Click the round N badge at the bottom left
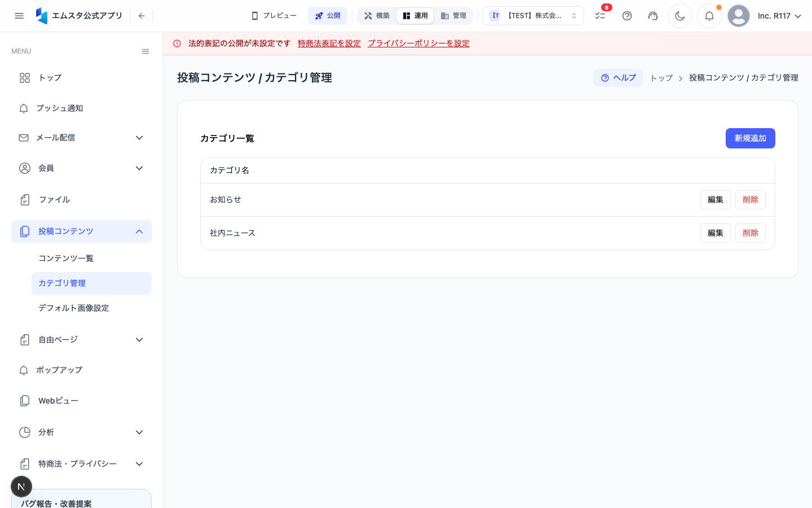 [21, 487]
